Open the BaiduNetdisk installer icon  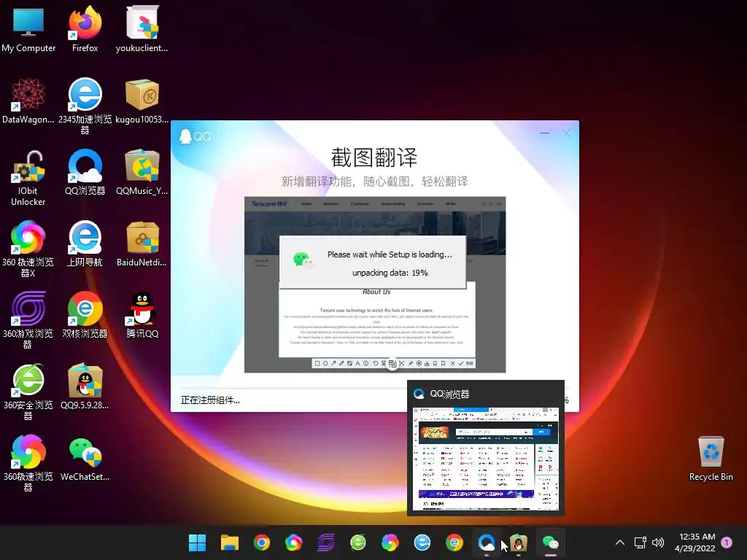click(142, 244)
